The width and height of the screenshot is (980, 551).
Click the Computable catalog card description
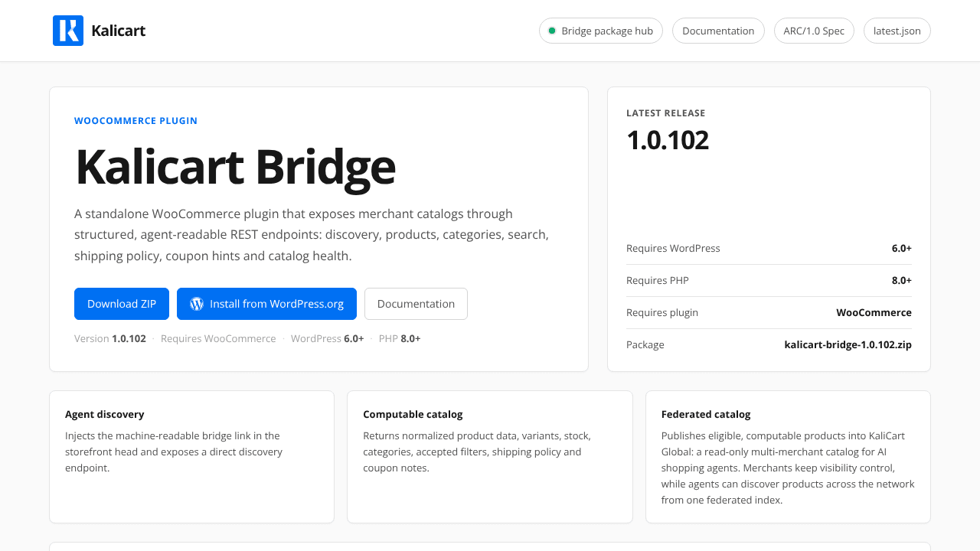[x=477, y=452]
